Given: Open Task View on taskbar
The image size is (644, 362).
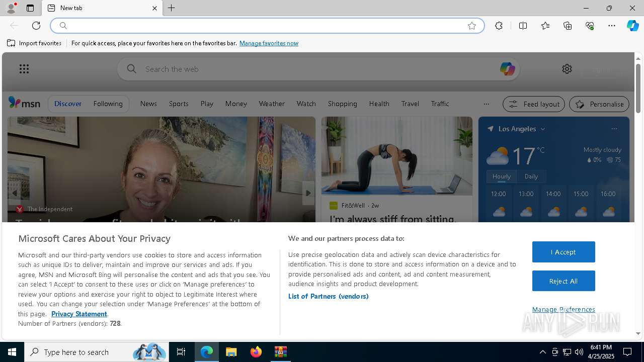Looking at the screenshot, I should [181, 352].
